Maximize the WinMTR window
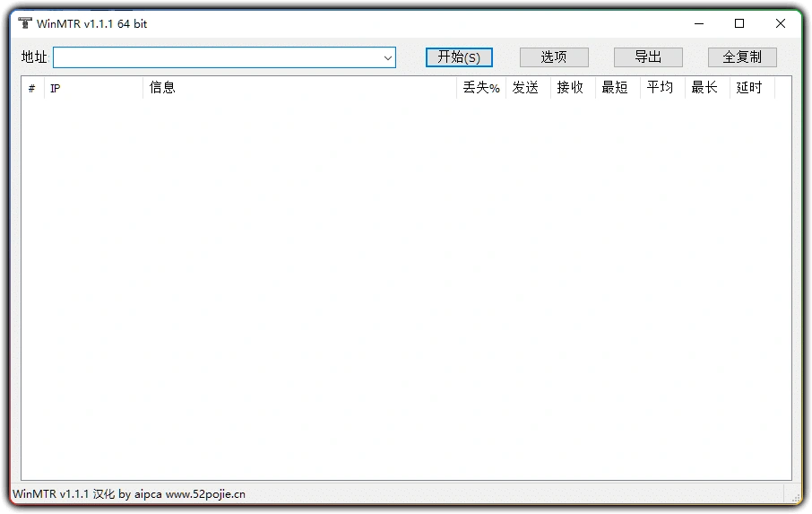The image size is (812, 514). click(739, 23)
